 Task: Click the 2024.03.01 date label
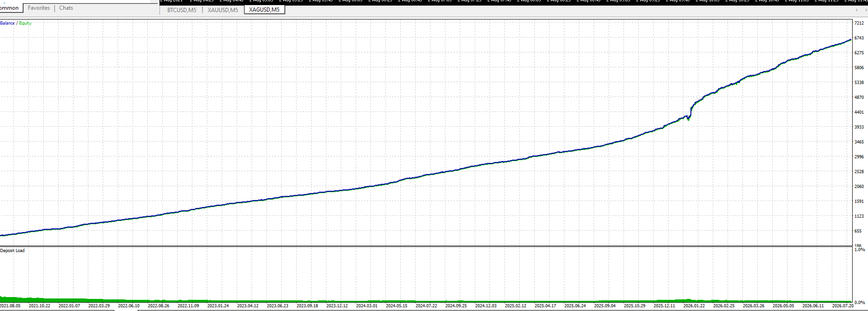click(367, 306)
